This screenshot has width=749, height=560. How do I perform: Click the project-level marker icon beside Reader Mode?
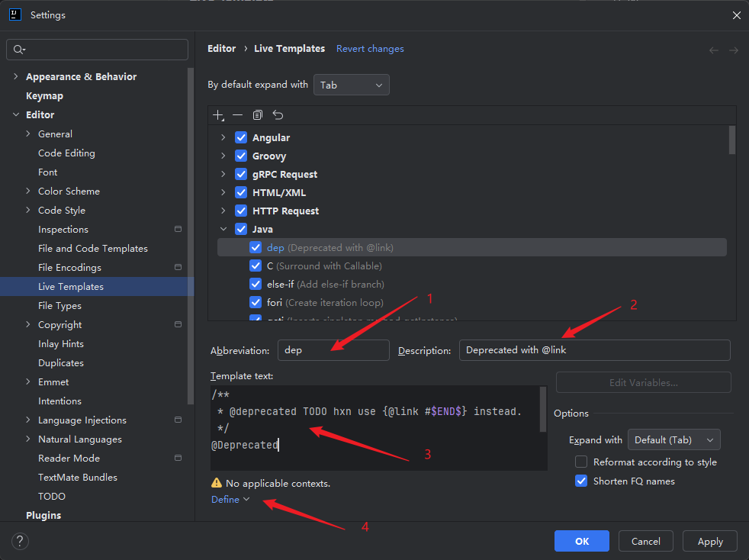(x=178, y=458)
